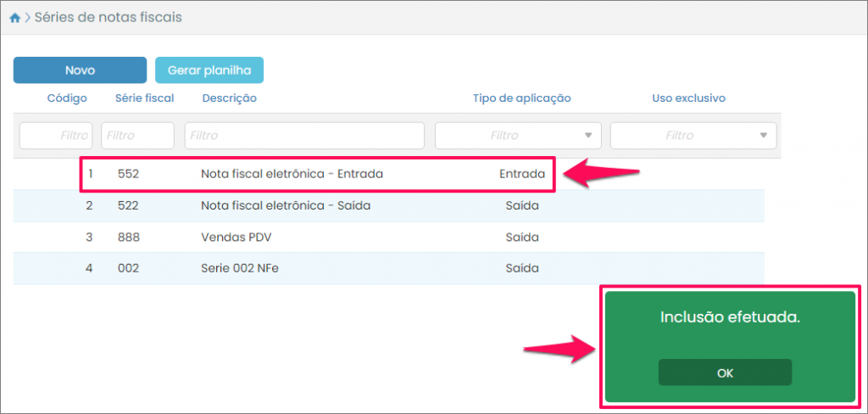Select the Nota fiscal eletrônica - Saída row
The width and height of the screenshot is (868, 414).
click(x=285, y=205)
